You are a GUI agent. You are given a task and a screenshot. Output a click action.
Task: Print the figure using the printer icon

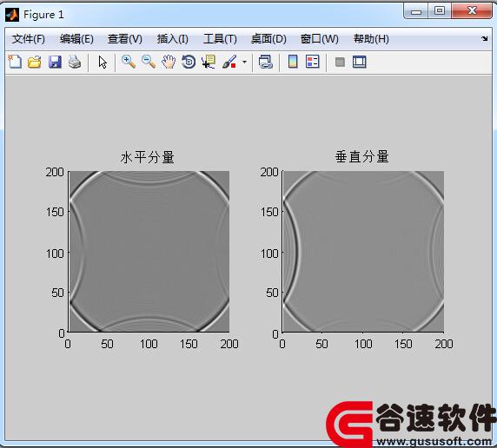click(x=75, y=62)
